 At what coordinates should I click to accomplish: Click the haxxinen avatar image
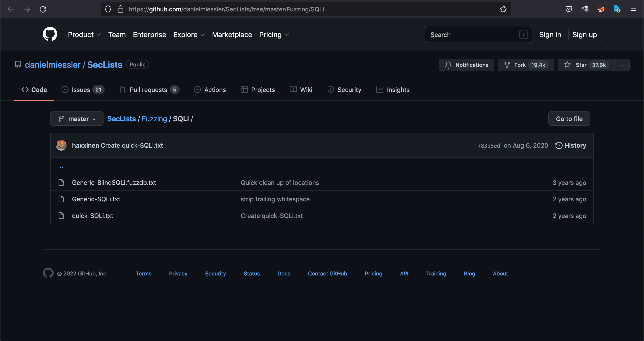pos(61,145)
